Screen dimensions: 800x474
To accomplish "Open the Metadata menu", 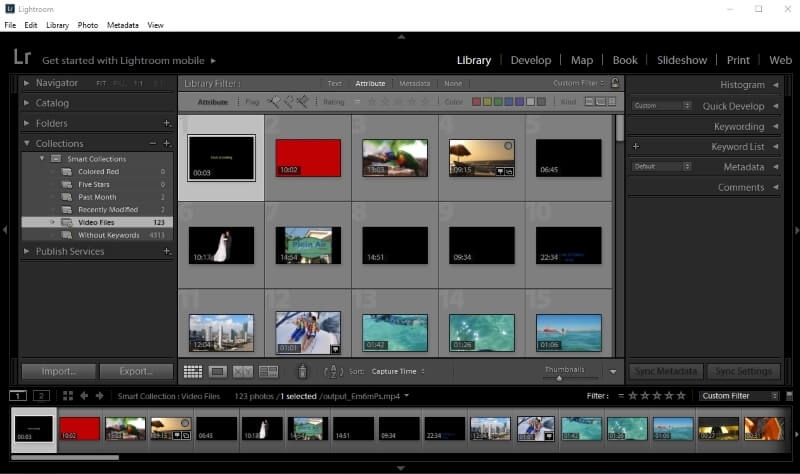I will 122,25.
